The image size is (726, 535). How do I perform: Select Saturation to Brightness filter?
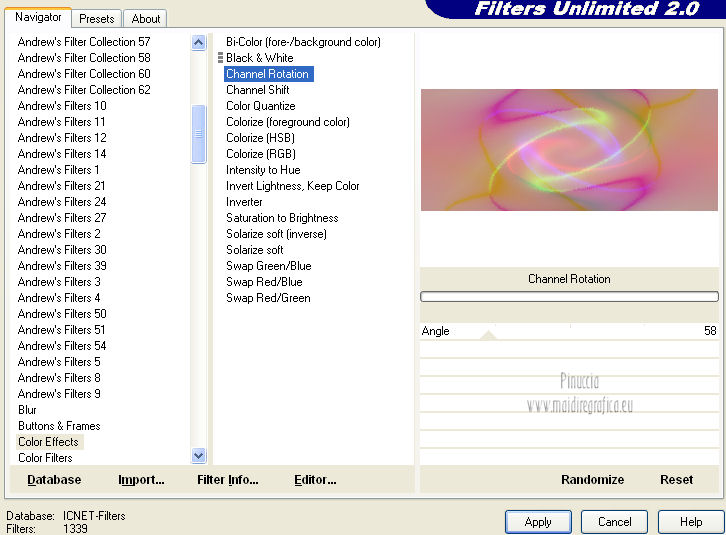[282, 218]
